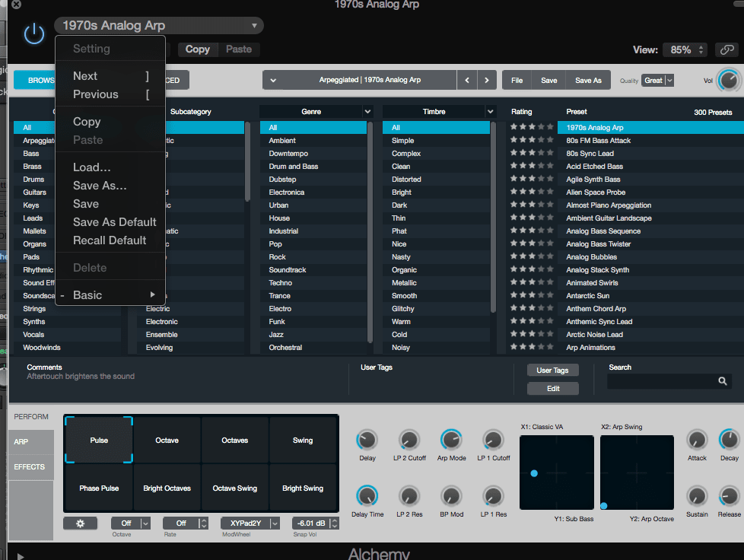
Task: Click the LP 2 Cutoff knob
Action: click(x=409, y=440)
